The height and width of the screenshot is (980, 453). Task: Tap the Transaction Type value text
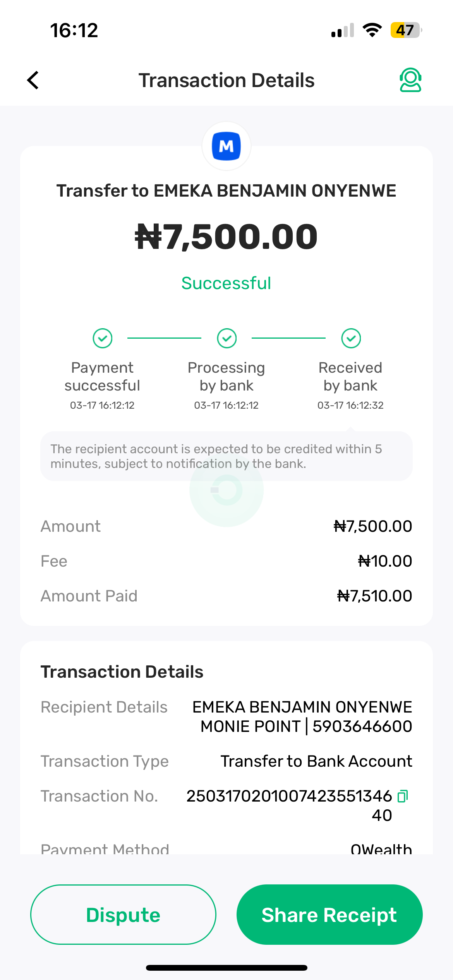pyautogui.click(x=316, y=761)
